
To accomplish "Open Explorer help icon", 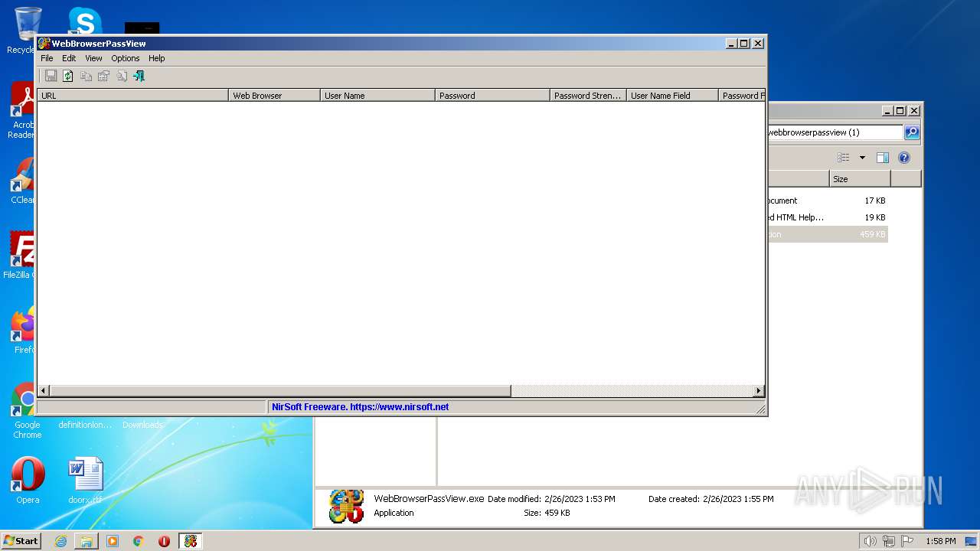I will (x=904, y=158).
